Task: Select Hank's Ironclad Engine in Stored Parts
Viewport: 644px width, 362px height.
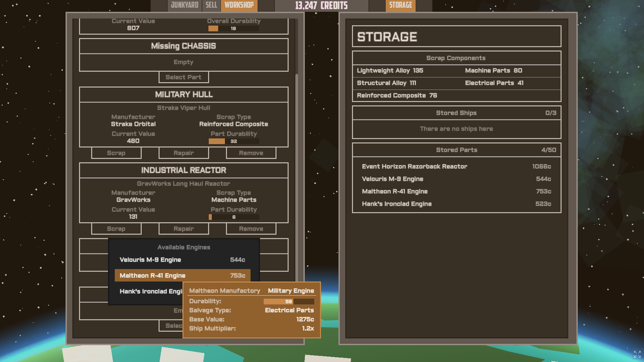Action: [x=457, y=204]
